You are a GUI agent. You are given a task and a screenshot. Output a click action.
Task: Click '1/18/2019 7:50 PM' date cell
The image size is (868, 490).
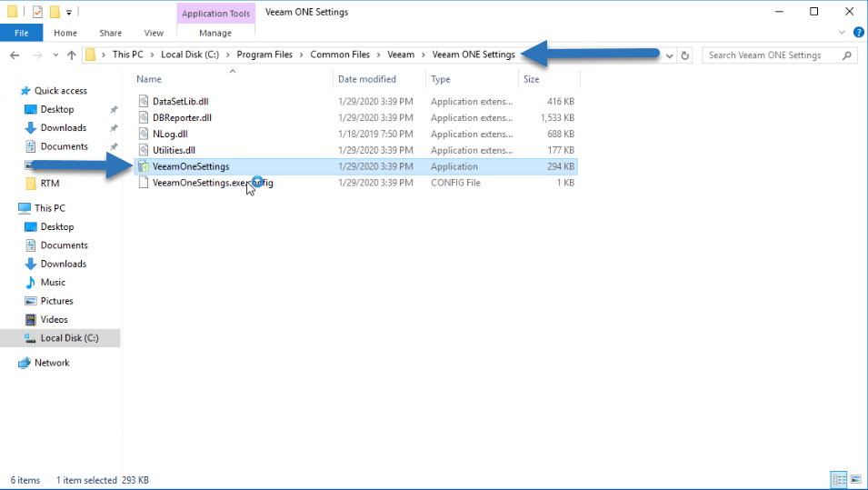[x=376, y=134]
